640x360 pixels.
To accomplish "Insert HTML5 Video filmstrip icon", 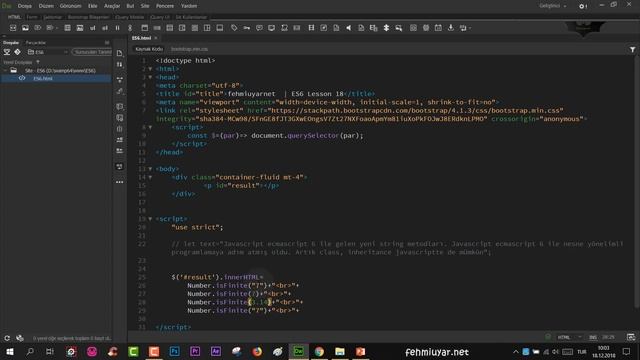I will coord(311,28).
